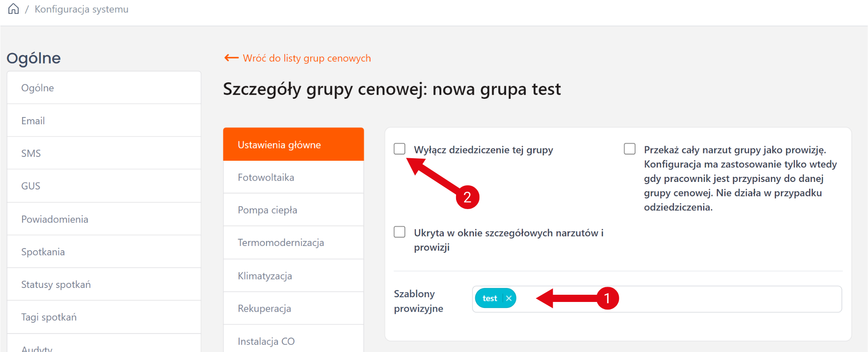868x352 pixels.
Task: Click 'Wróć do listy grup cenowych' link
Action: [306, 58]
